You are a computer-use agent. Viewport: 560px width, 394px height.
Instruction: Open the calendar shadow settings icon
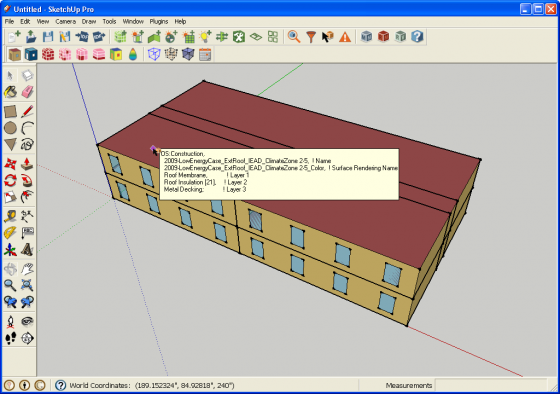(205, 54)
